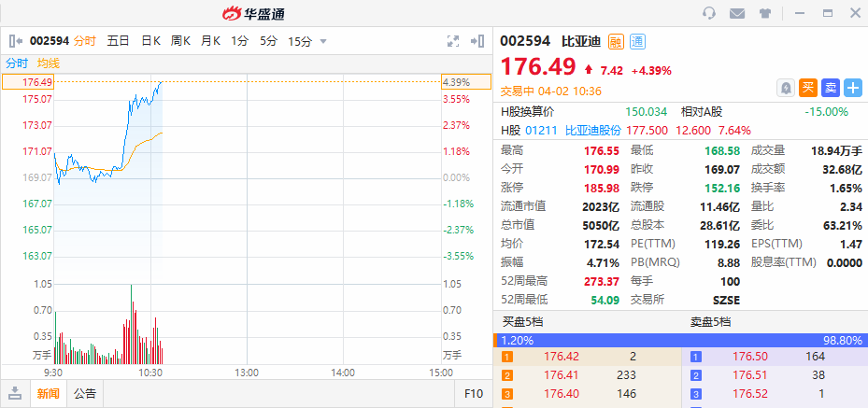Expand chart to fullscreen icon
868x408 pixels.
coord(453,41)
